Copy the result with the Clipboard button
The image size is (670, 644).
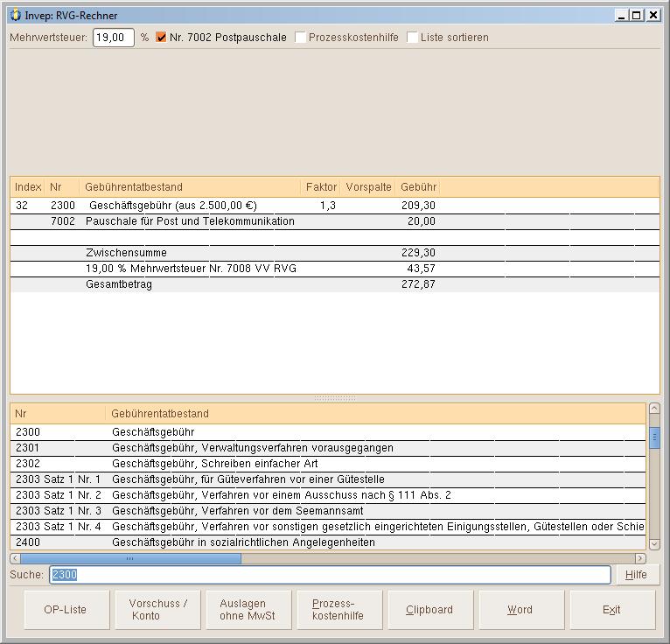pyautogui.click(x=431, y=610)
